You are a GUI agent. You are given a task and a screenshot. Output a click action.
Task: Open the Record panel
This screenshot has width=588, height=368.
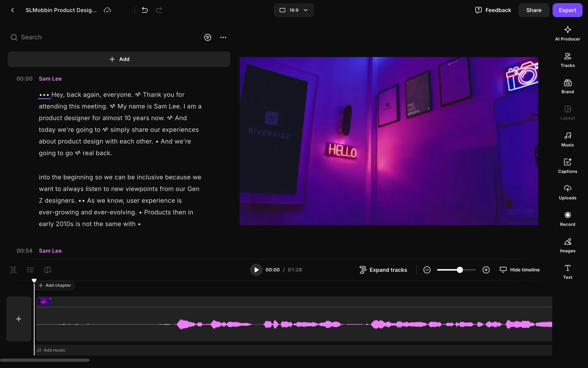[567, 219]
